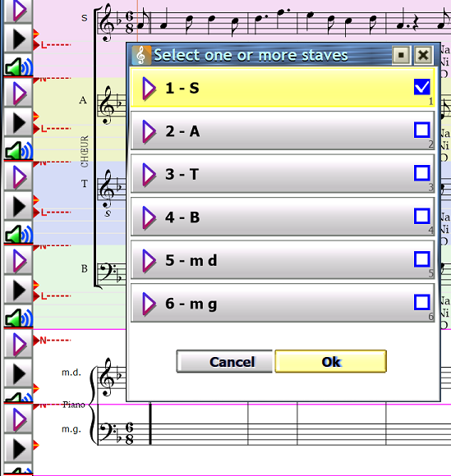Select the 5 - m d staff checkbox
Viewport: 451px width, 476px height.
coord(421,259)
